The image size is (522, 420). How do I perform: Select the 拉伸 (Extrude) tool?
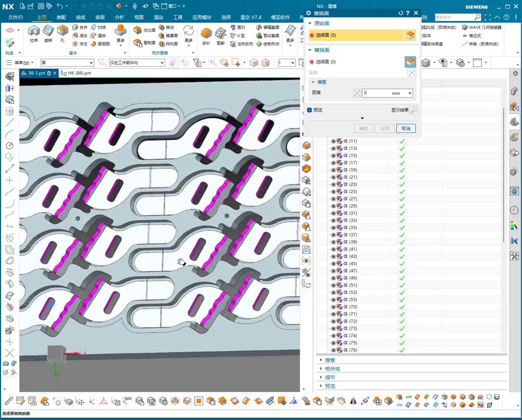(33, 32)
